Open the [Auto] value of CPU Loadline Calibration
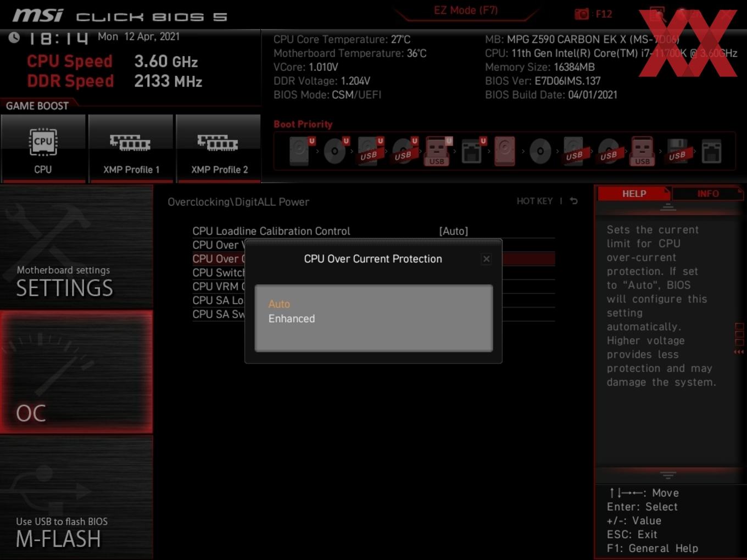 coord(454,231)
